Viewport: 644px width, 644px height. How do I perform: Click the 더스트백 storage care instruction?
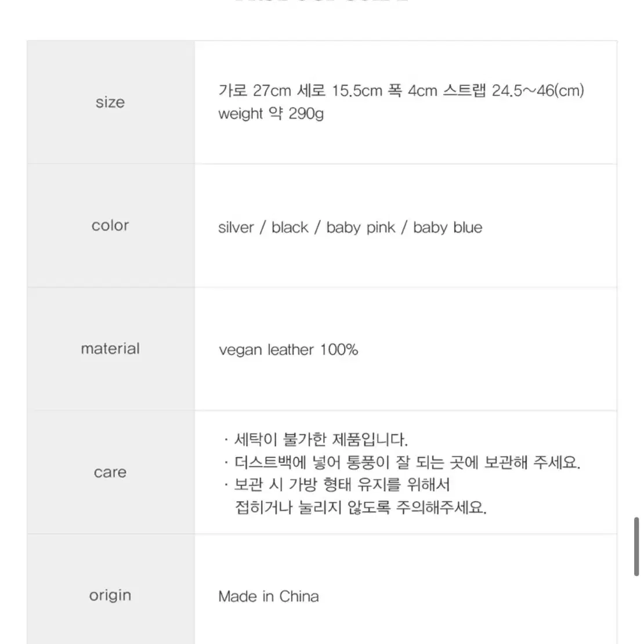(407, 462)
